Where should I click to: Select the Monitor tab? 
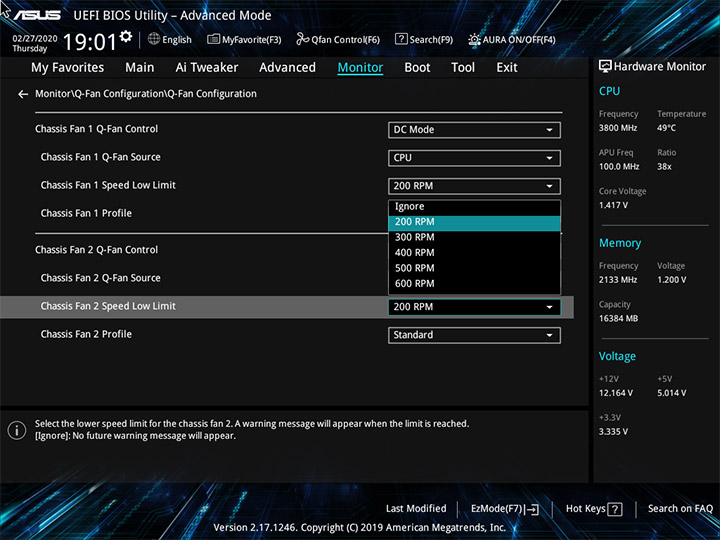[x=360, y=68]
